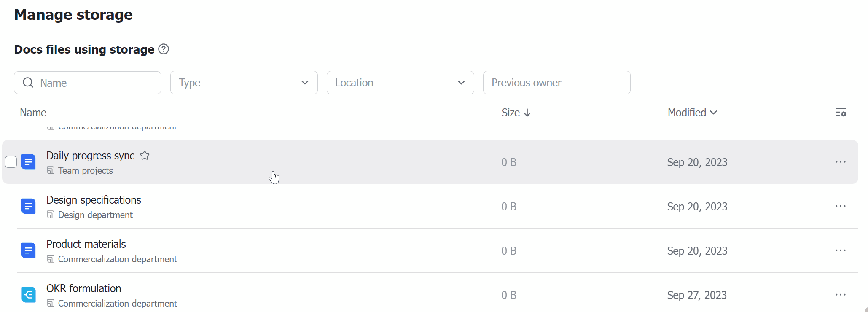
Task: Click the help icon next to Docs files using storage
Action: [x=163, y=49]
